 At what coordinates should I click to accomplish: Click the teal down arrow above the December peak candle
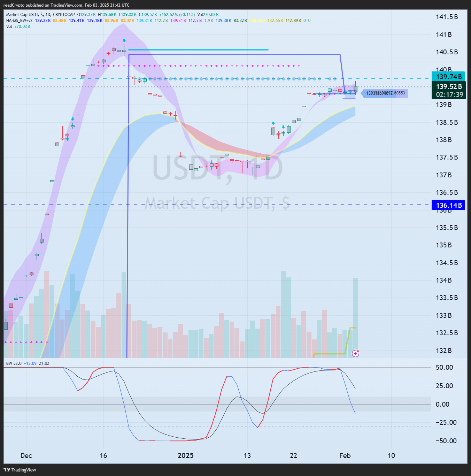(x=124, y=41)
